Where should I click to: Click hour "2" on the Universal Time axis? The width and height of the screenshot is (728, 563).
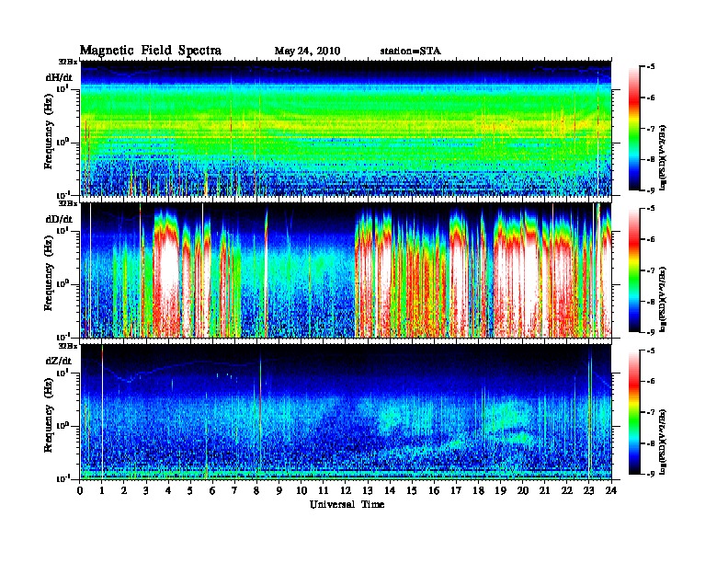tap(124, 491)
